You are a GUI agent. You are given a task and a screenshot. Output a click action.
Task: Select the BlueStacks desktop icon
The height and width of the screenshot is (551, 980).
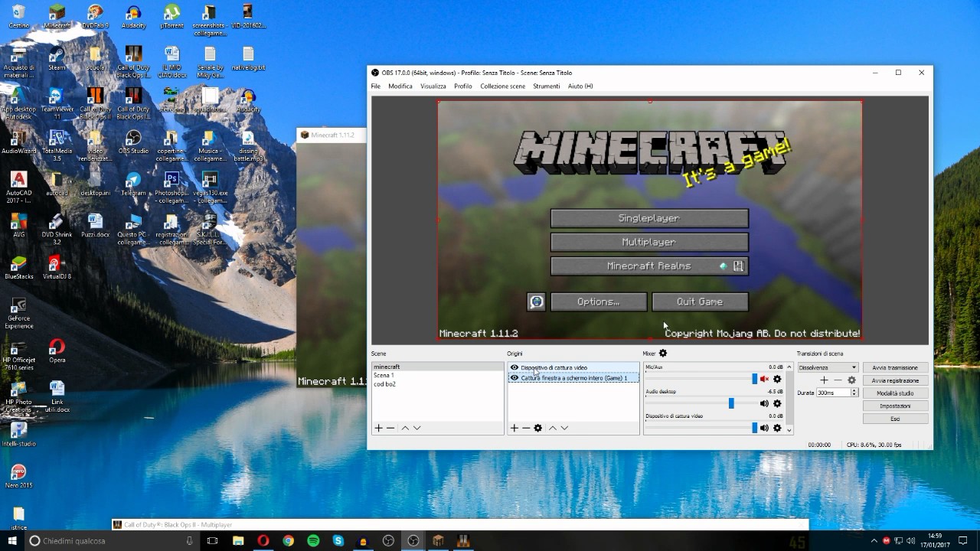click(18, 267)
